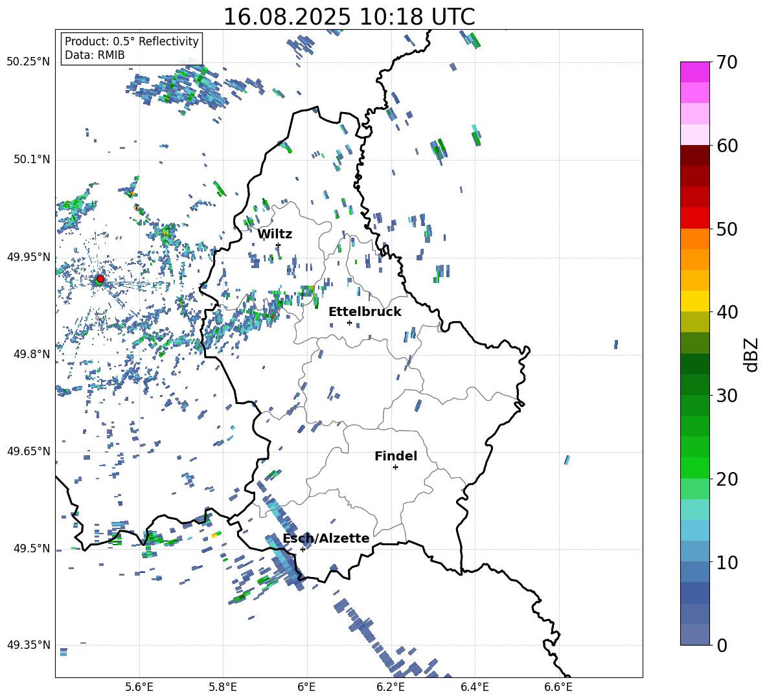Image resolution: width=767 pixels, height=700 pixels.
Task: Click the 49.5°N latitude label
Action: point(32,548)
